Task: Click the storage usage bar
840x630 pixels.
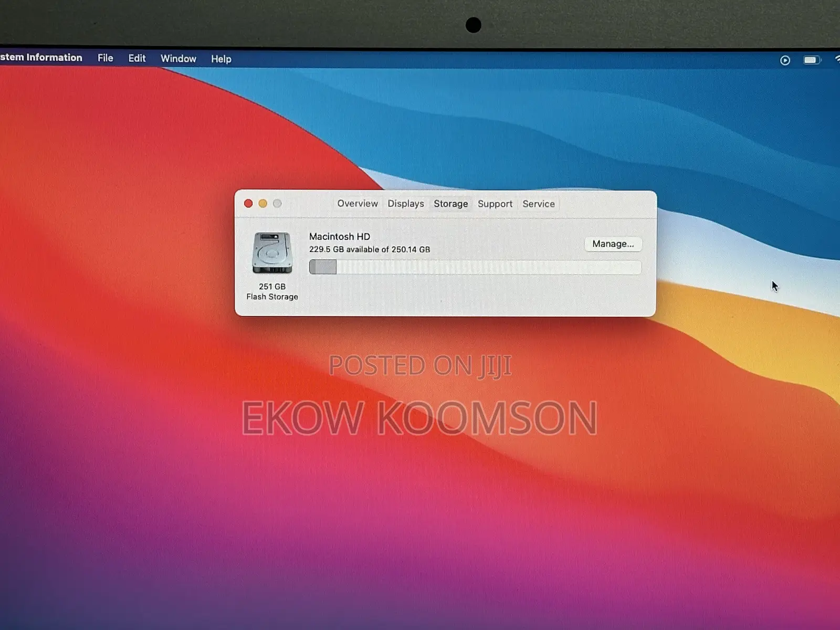Action: click(475, 267)
